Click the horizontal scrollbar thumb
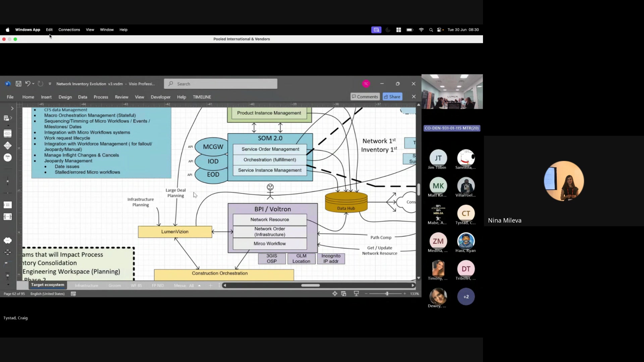The height and width of the screenshot is (362, 644). click(x=310, y=286)
